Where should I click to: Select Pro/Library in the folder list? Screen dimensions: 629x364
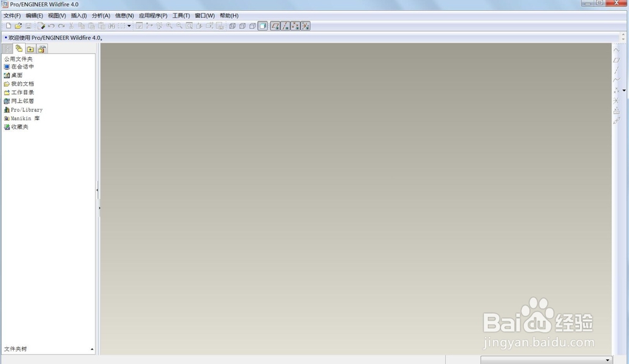click(23, 109)
